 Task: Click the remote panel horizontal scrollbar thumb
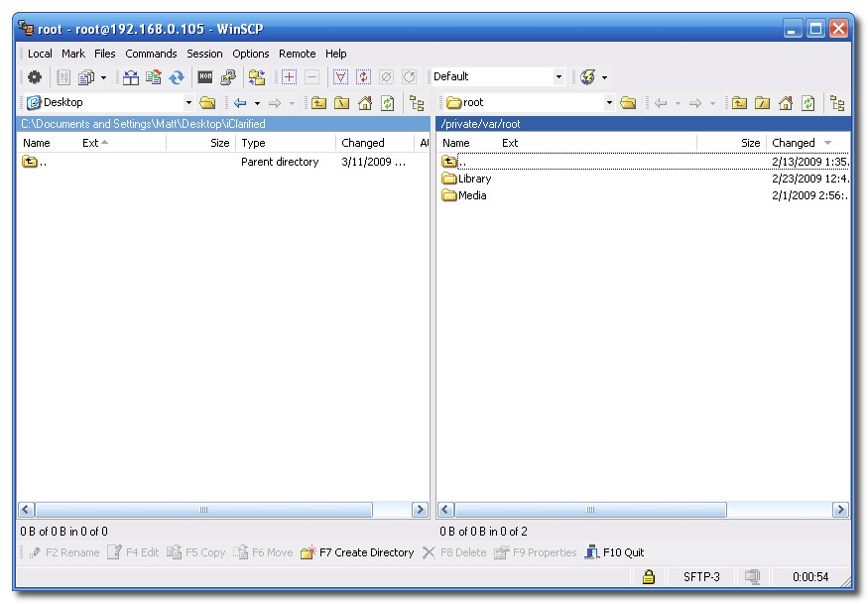589,510
